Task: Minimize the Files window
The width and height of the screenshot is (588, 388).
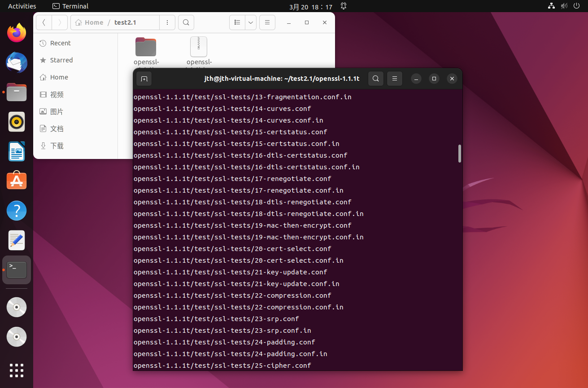Action: [289, 22]
